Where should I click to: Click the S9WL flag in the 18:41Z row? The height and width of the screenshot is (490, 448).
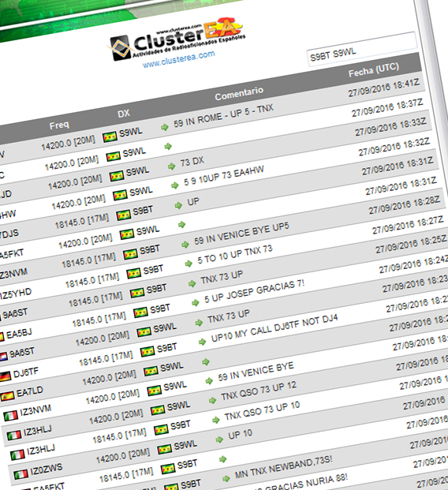110,137
